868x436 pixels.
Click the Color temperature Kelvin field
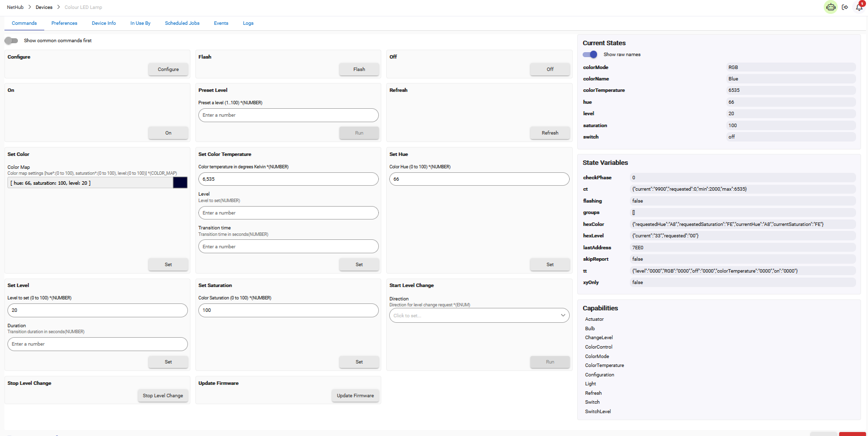[288, 179]
